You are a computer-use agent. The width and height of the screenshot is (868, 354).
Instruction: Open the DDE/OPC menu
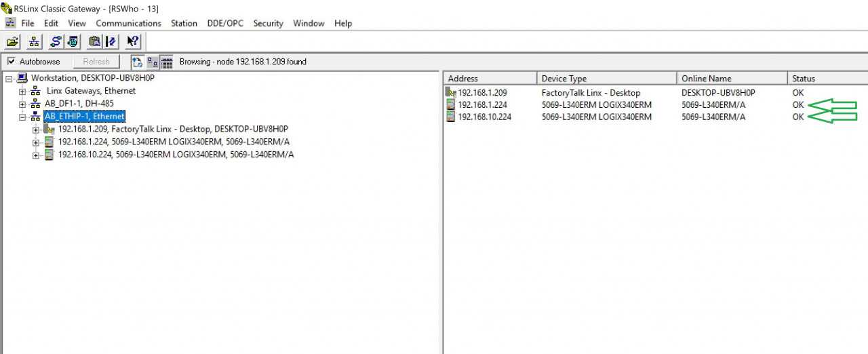coord(225,23)
